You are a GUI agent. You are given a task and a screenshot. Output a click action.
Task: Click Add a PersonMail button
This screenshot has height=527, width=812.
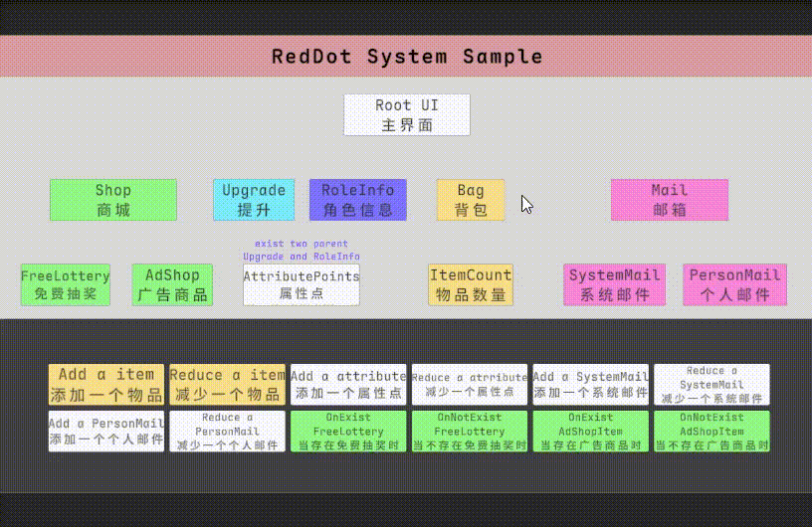(x=106, y=432)
